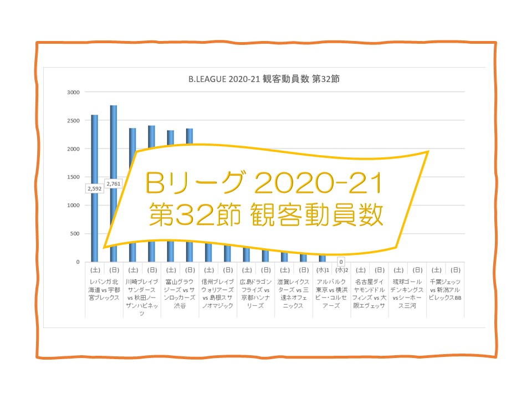This screenshot has width=532, height=399.
Task: Click the 0 y-axis value
Action: pyautogui.click(x=78, y=262)
